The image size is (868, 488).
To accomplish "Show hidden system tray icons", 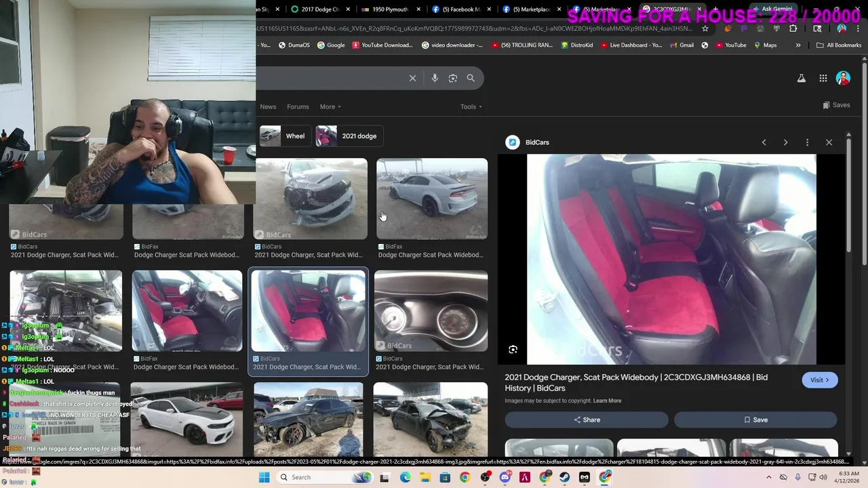I will pos(768,477).
